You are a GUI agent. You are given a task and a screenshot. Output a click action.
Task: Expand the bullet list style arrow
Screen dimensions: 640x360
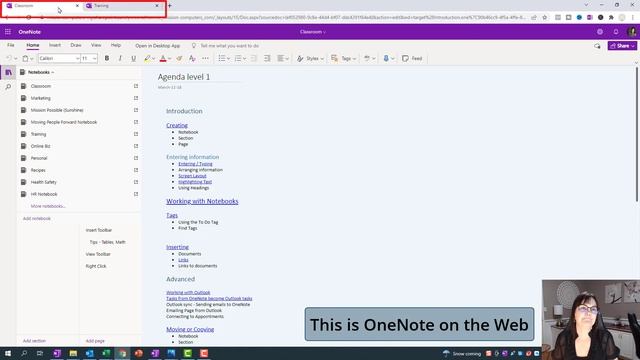point(229,59)
